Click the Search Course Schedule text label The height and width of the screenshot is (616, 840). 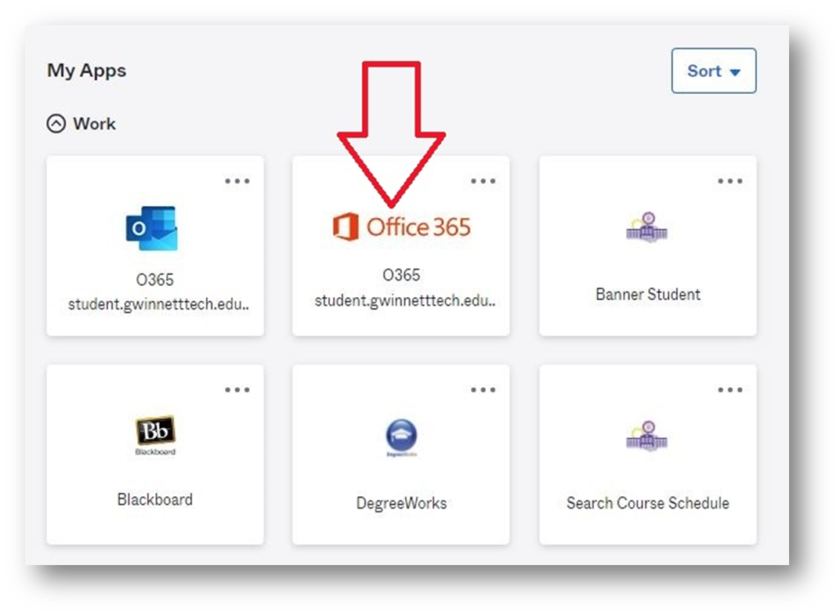pos(647,503)
